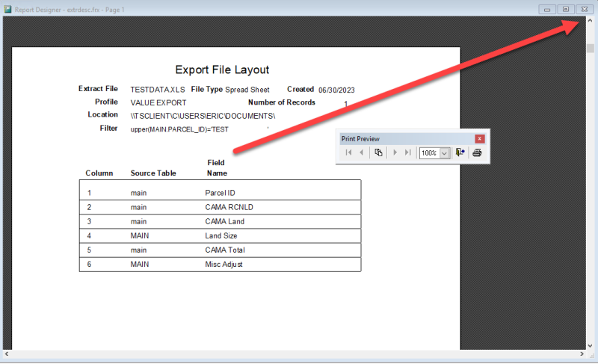This screenshot has width=598, height=364.
Task: Close the Report Designer window
Action: click(x=585, y=10)
